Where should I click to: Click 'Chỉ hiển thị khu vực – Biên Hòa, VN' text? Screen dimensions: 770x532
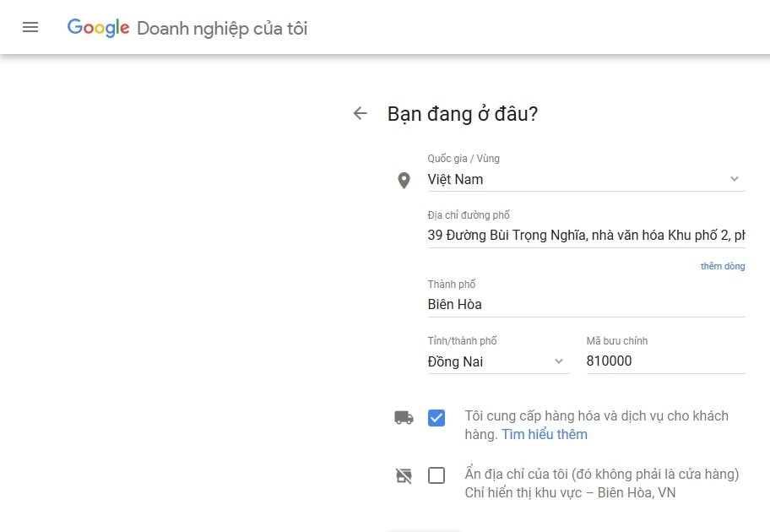(x=570, y=492)
